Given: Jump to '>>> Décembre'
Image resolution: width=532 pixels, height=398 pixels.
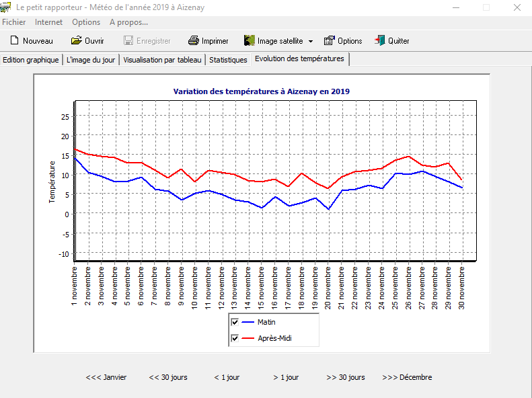Looking at the screenshot, I should pos(407,377).
